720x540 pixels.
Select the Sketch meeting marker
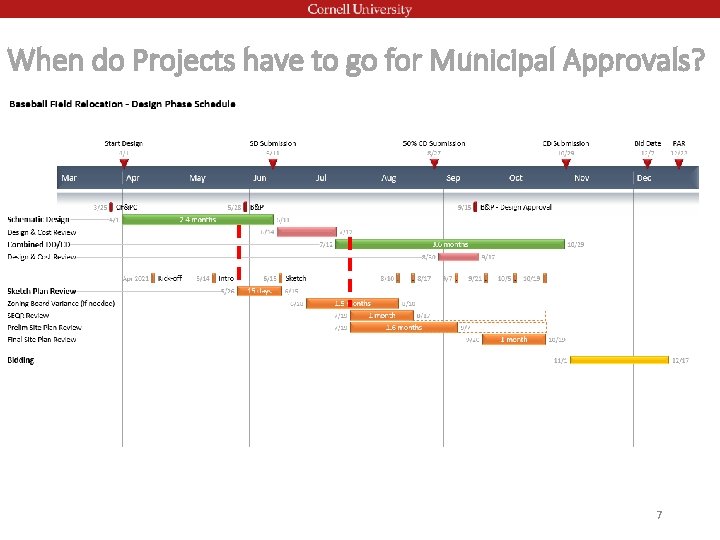click(280, 278)
